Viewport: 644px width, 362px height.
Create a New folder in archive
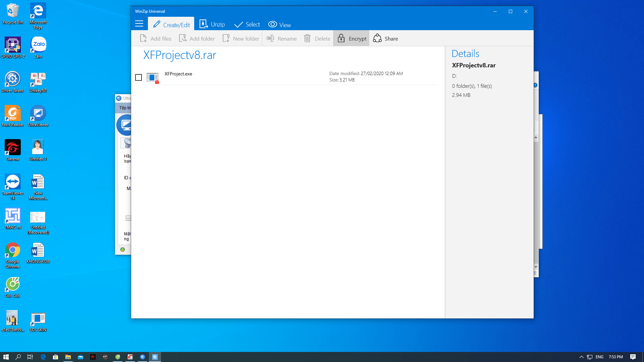(241, 39)
